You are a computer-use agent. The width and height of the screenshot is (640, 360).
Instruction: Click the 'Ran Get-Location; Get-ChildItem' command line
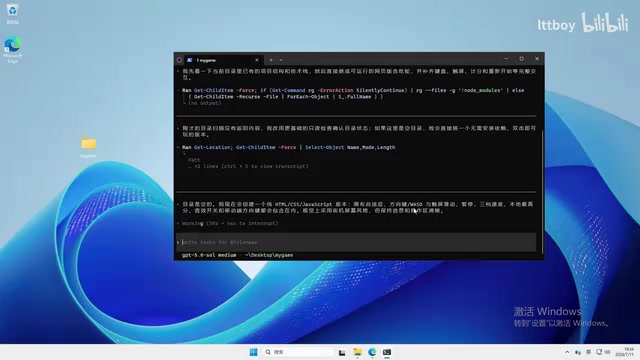(289, 147)
